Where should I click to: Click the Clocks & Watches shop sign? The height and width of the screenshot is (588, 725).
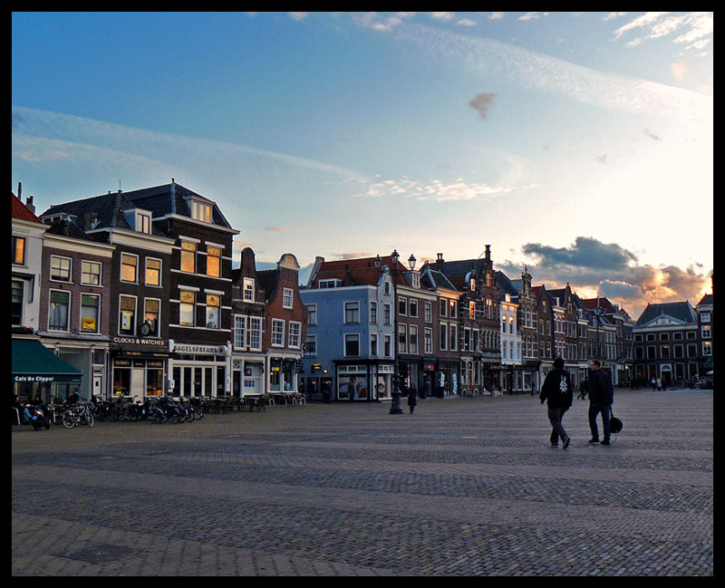[x=139, y=342]
